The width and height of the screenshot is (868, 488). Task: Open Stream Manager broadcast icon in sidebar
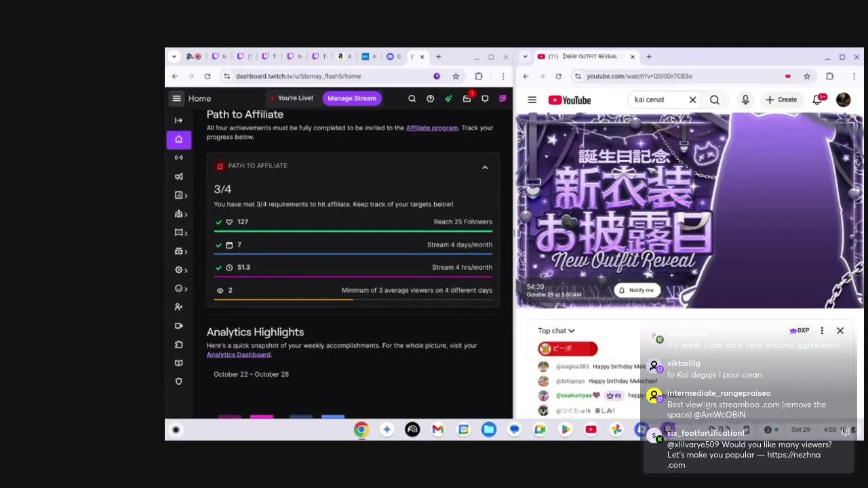179,158
